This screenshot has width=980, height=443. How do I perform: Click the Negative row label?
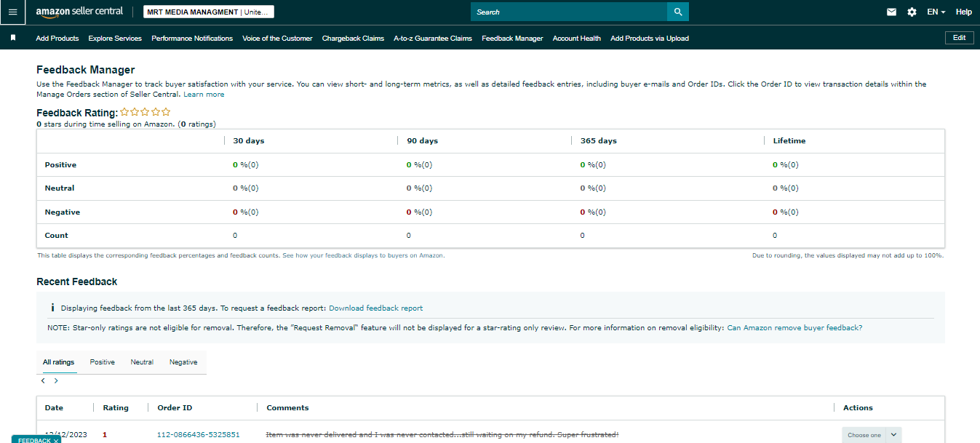[x=63, y=212]
